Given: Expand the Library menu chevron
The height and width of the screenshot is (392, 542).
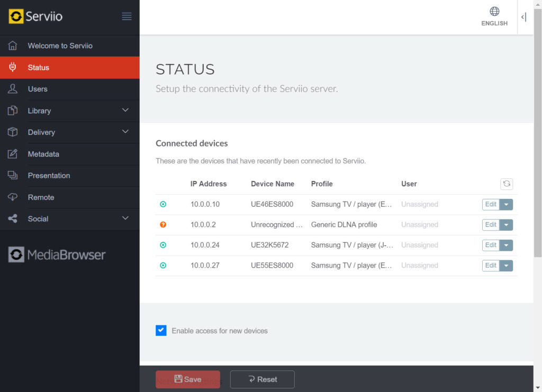Looking at the screenshot, I should coord(125,110).
